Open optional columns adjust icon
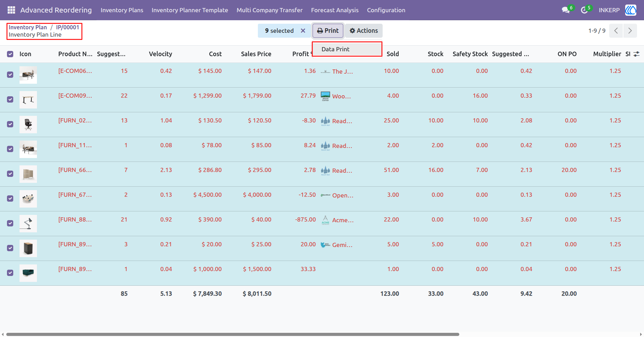Viewport: 644px width, 337px height. click(636, 54)
